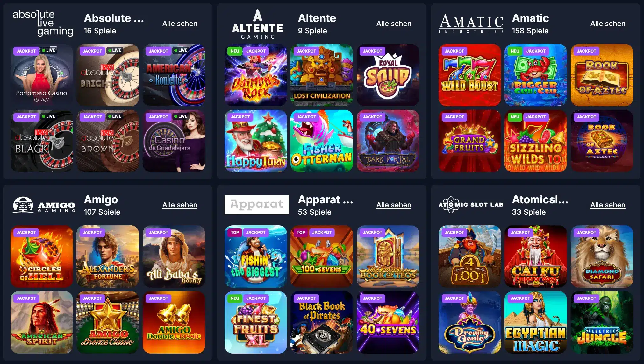
Task: Click the Amigo Gaming logo
Action: pyautogui.click(x=43, y=205)
